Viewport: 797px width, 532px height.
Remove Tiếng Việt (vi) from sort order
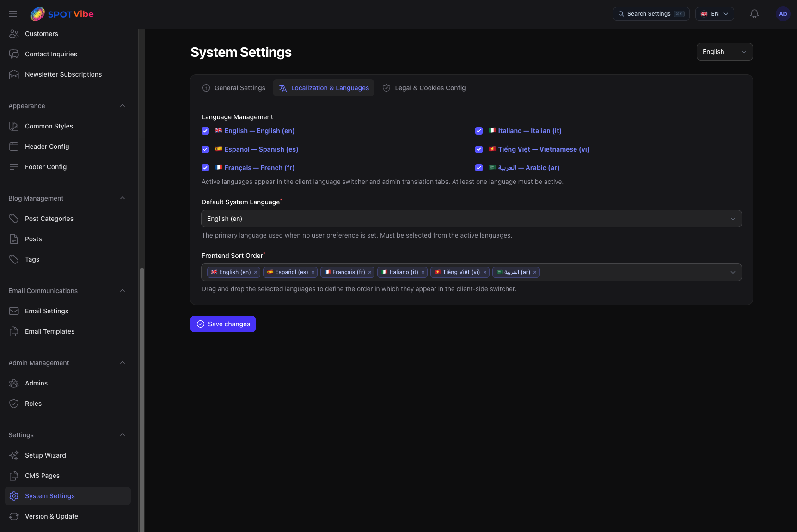click(485, 272)
